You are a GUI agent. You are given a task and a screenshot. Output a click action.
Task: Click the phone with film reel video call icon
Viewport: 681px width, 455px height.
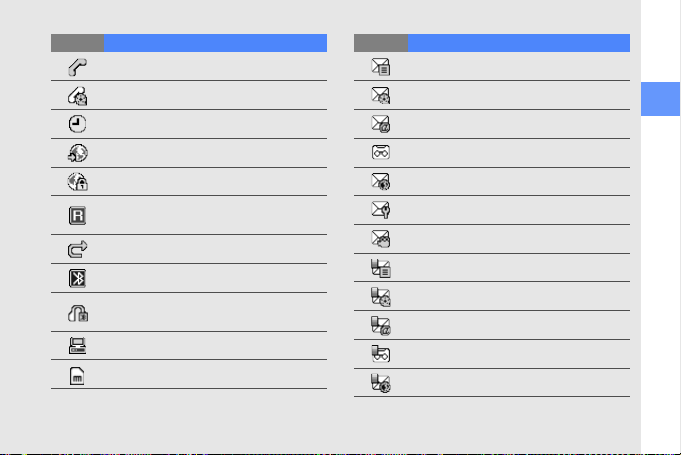pos(78,96)
